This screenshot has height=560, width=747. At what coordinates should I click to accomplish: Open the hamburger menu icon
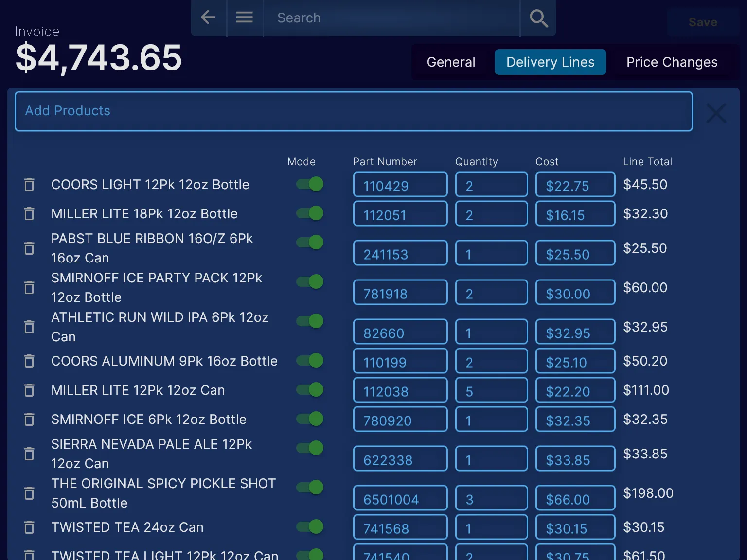coord(244,17)
